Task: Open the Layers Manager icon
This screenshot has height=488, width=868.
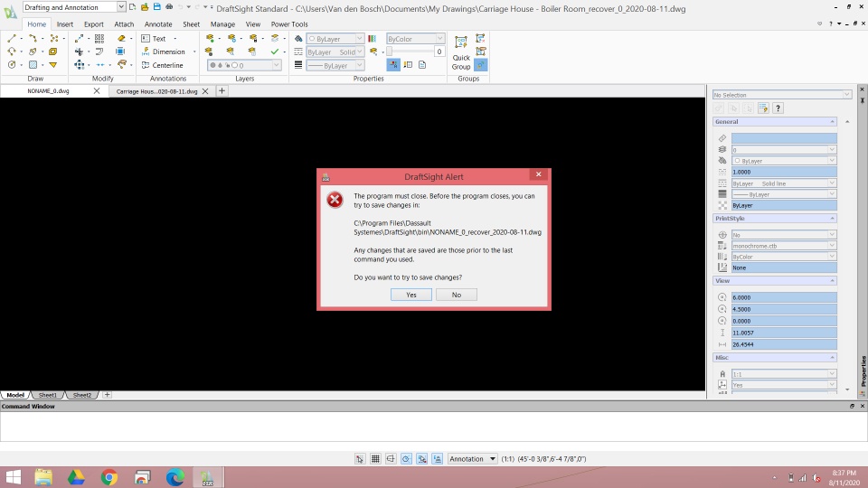Action: (210, 38)
